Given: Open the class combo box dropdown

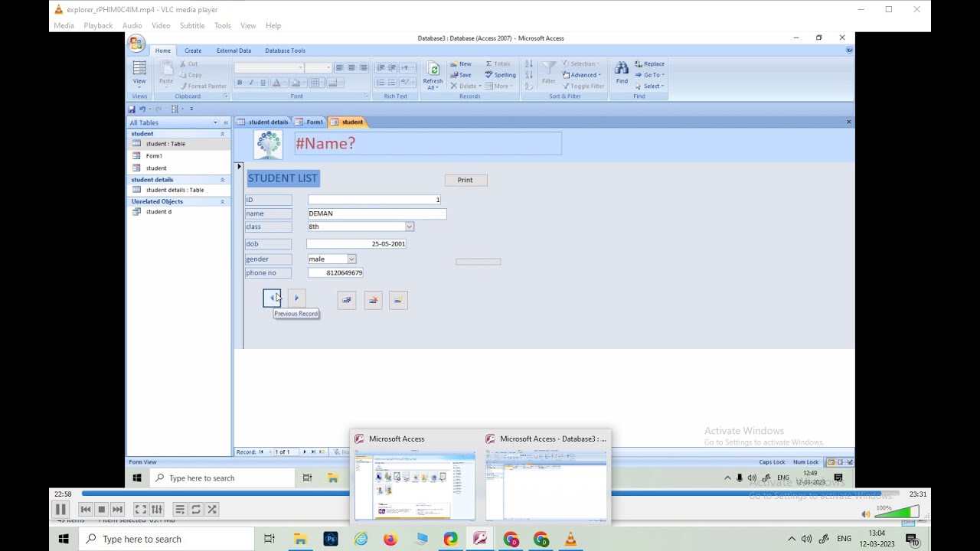Looking at the screenshot, I should 410,227.
